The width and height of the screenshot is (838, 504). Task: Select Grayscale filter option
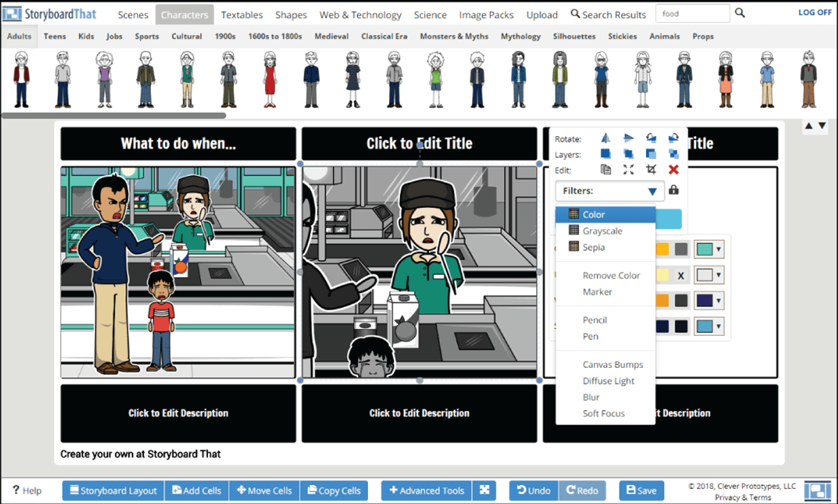pyautogui.click(x=602, y=231)
